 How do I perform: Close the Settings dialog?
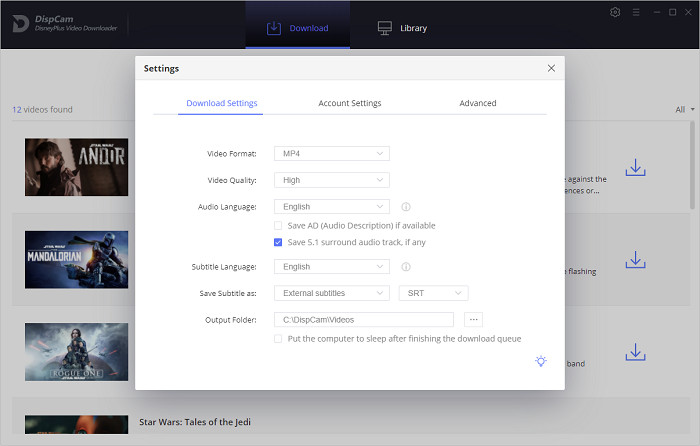coord(551,68)
